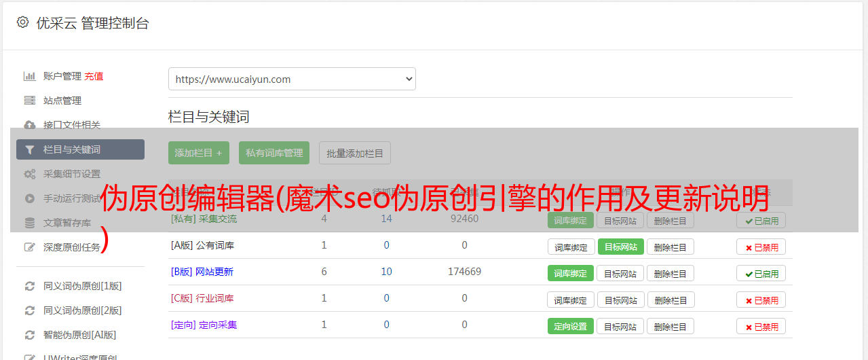Open 智能伪原创[AI版] tool
The image size is (868, 360).
80,335
